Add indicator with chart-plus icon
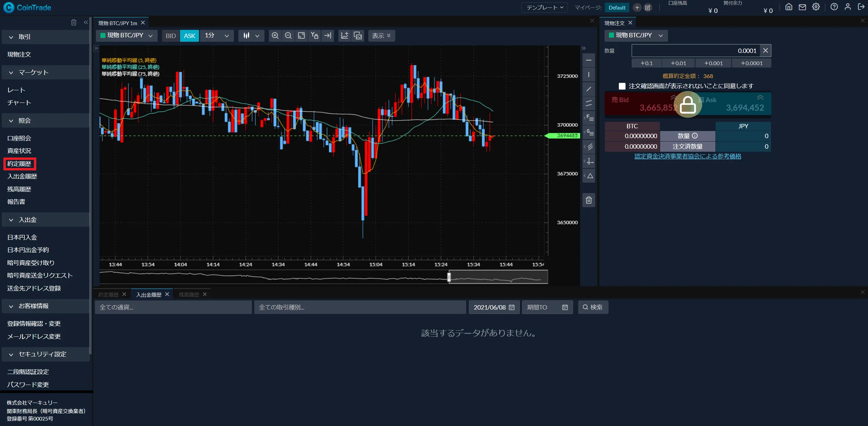Screen dimensions: 868x426 (x=344, y=36)
